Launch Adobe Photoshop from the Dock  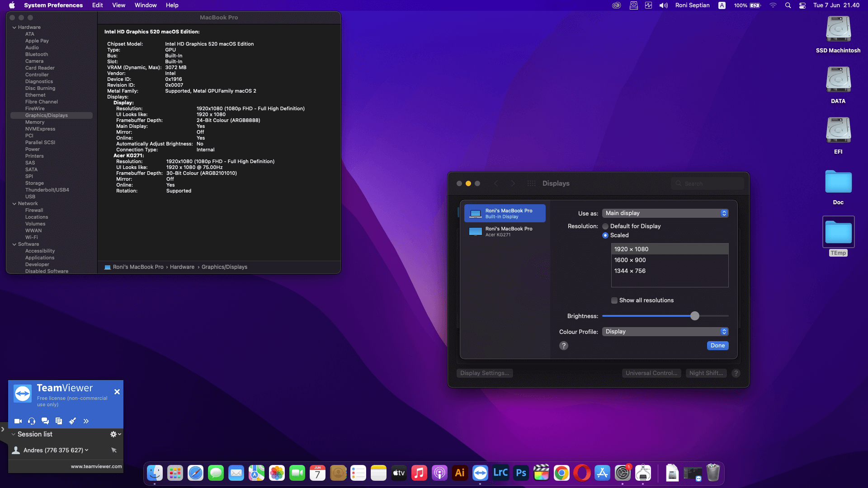coord(521,473)
